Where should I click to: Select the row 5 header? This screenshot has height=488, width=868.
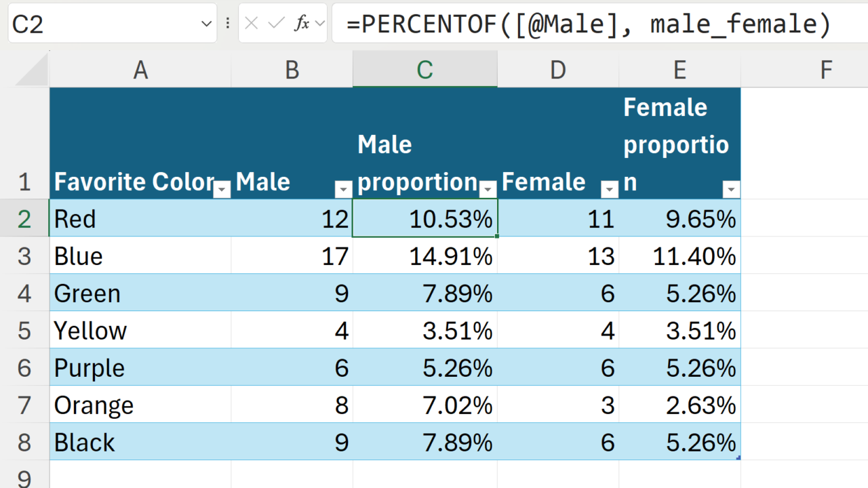(24, 331)
